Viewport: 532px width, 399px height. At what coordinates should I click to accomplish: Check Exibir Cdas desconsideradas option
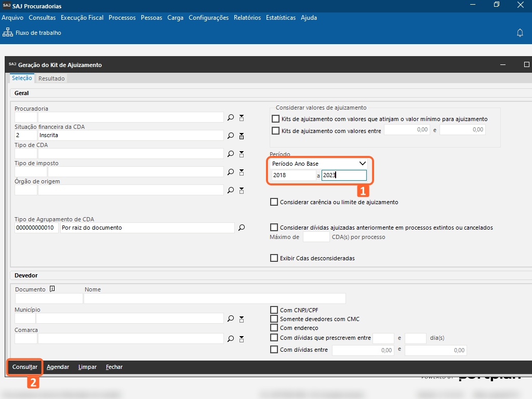pyautogui.click(x=274, y=258)
